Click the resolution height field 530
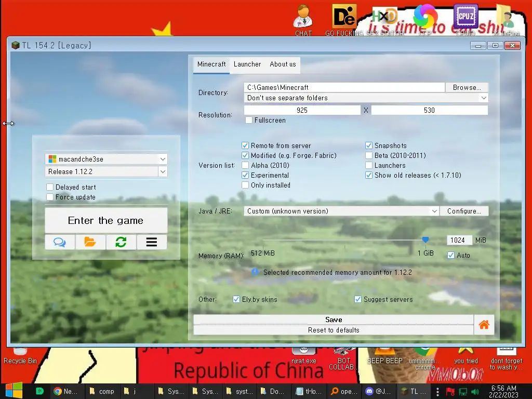Viewport: 532px width, 399px height. [430, 110]
